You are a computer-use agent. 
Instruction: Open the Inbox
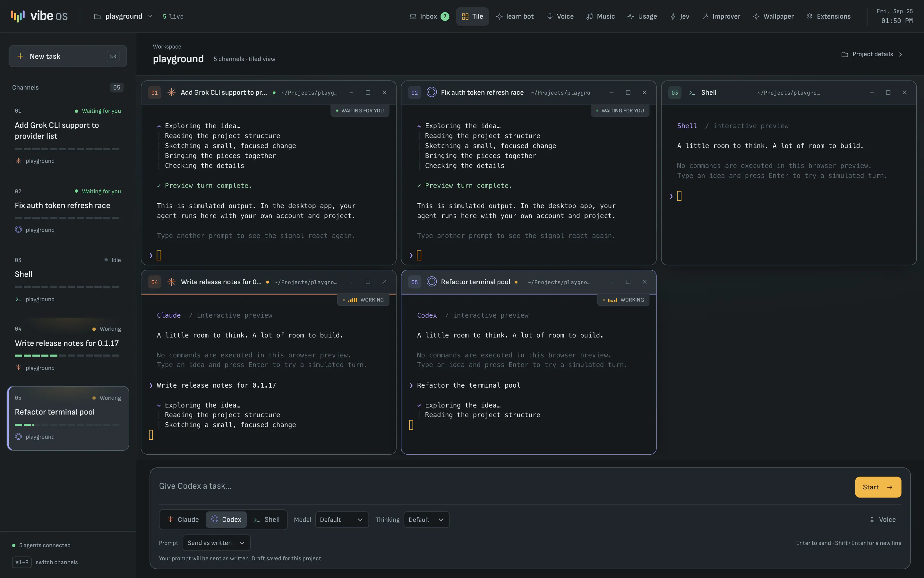pyautogui.click(x=429, y=16)
